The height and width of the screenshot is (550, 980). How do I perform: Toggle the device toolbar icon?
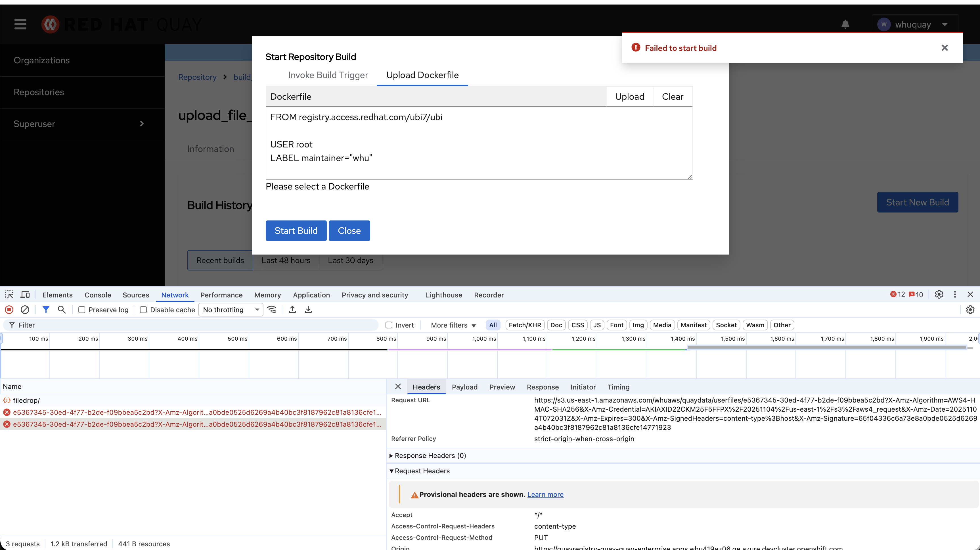[25, 295]
